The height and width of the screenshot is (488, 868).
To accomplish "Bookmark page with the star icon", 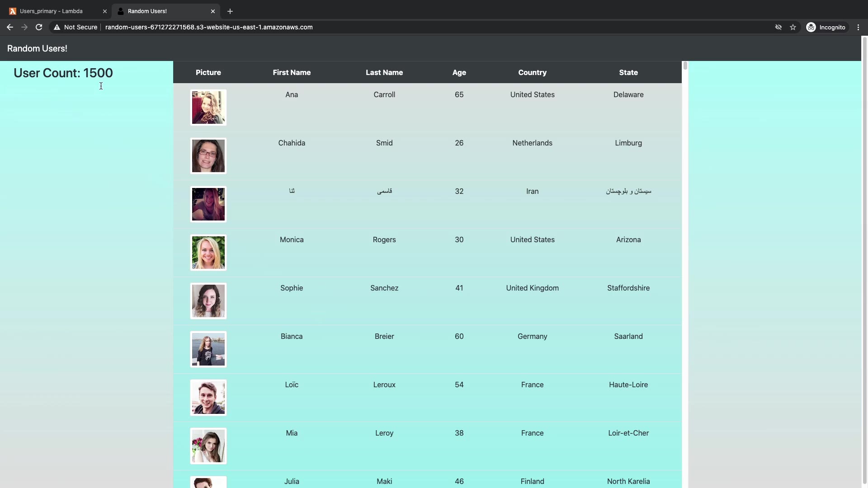I will [x=793, y=27].
